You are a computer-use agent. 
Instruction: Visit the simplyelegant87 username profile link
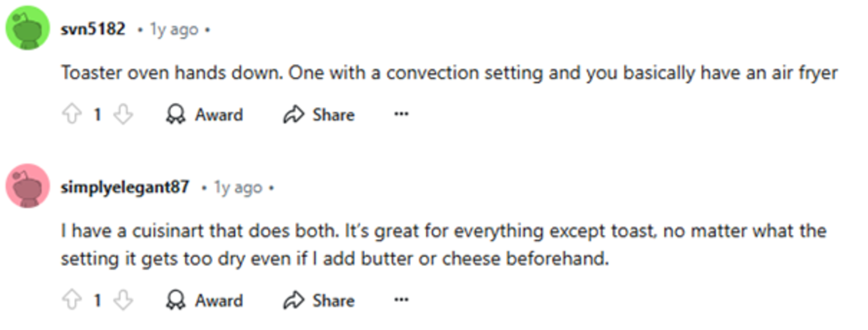click(125, 187)
